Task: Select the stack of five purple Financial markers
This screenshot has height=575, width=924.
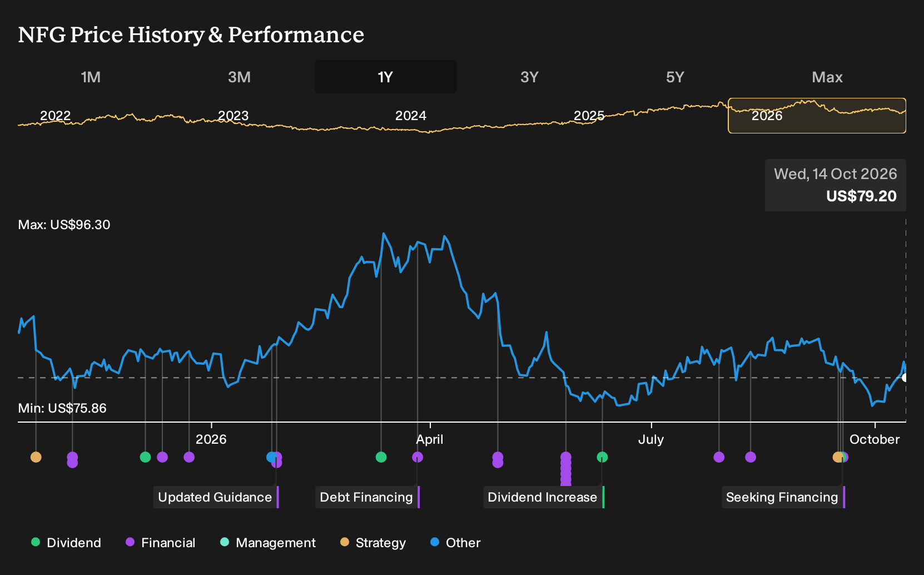Action: click(566, 470)
